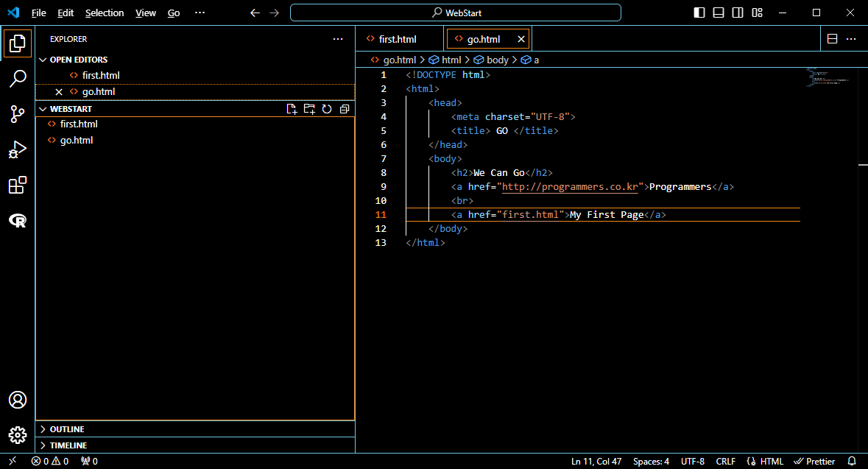Customize layout icon in title bar
868x469 pixels.
(x=758, y=13)
